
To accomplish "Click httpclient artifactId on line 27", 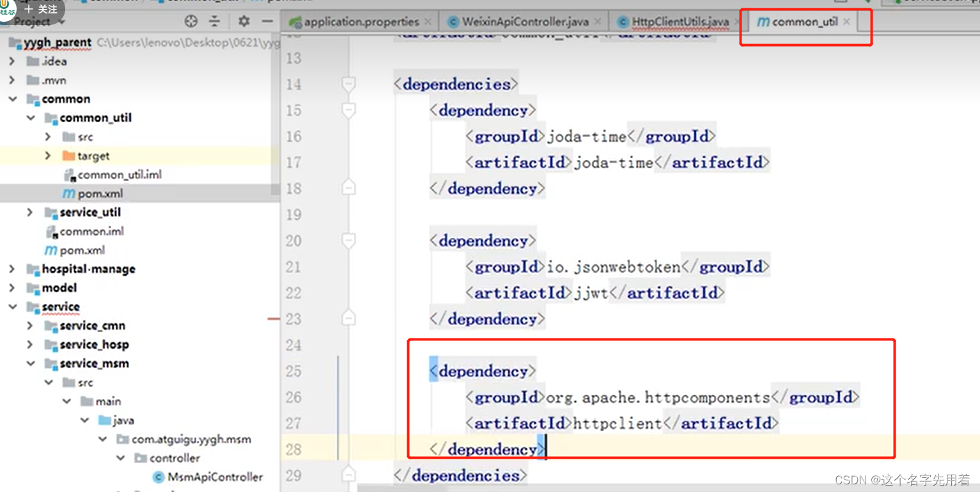I will [x=618, y=424].
